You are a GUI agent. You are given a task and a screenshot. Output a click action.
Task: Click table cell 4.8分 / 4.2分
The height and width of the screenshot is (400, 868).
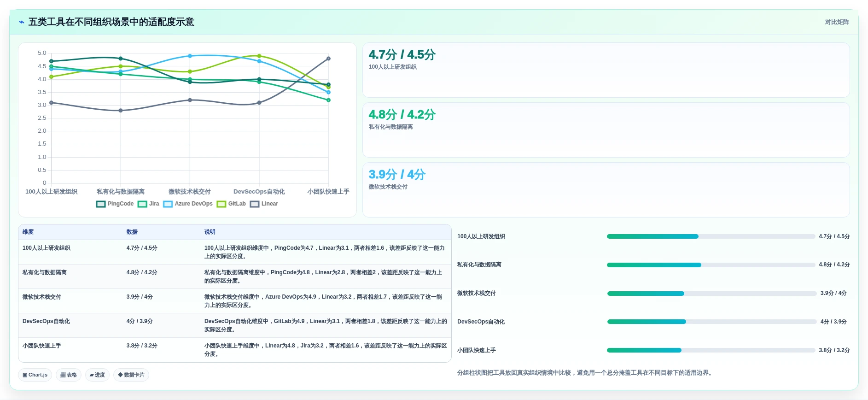[142, 272]
